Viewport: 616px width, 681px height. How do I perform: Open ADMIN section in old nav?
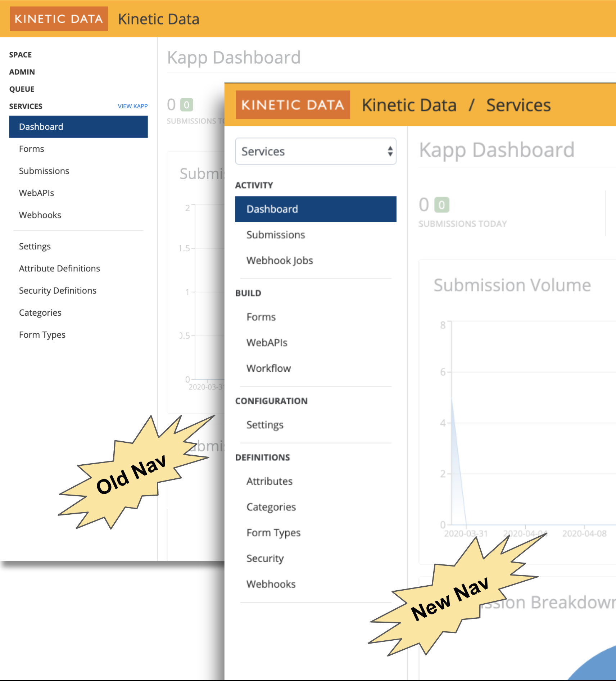[22, 72]
